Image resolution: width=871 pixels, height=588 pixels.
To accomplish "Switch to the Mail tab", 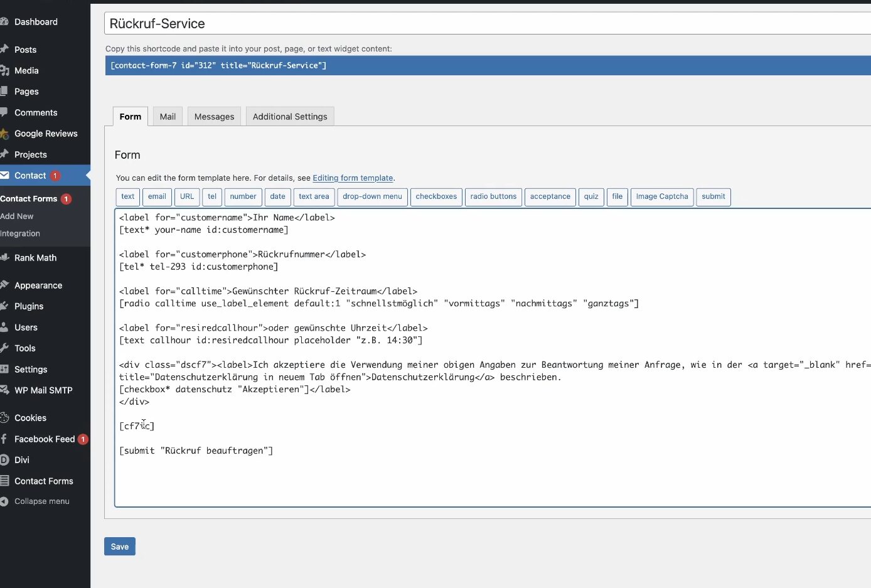I will (168, 117).
